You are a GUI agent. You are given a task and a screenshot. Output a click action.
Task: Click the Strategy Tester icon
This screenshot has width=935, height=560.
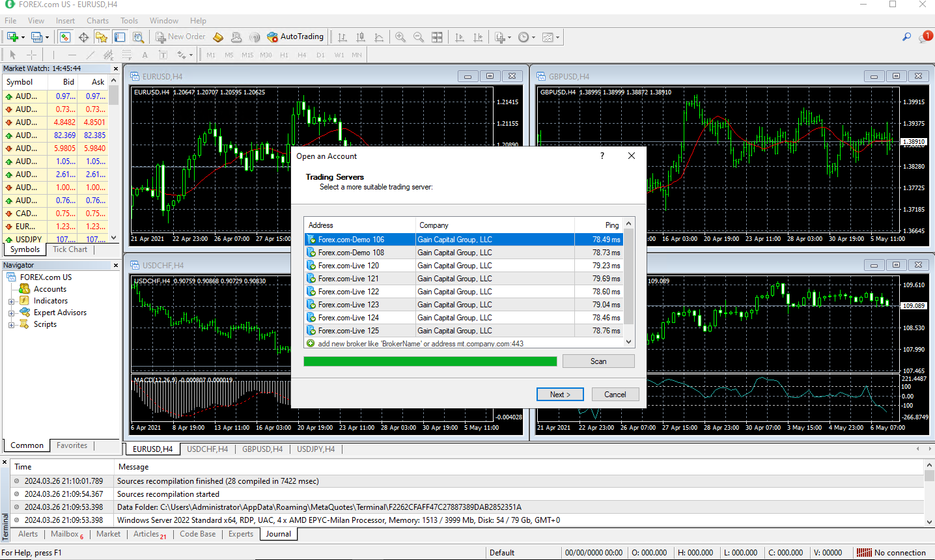click(x=138, y=37)
